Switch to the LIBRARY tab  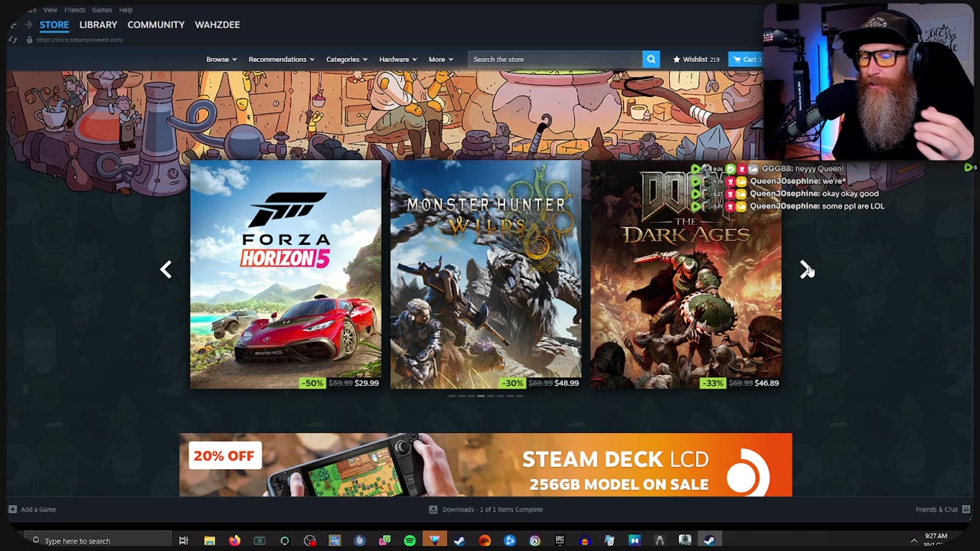point(98,24)
